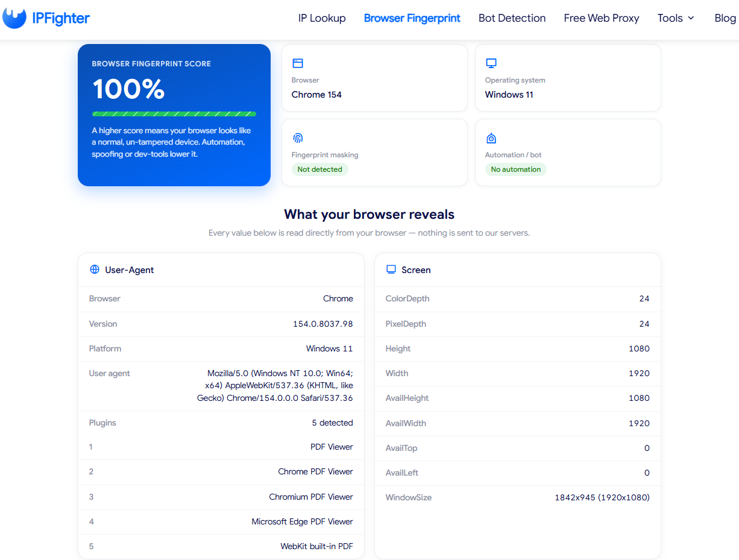The width and height of the screenshot is (739, 560).
Task: Click the browser window icon above Chrome 154
Action: (x=298, y=63)
